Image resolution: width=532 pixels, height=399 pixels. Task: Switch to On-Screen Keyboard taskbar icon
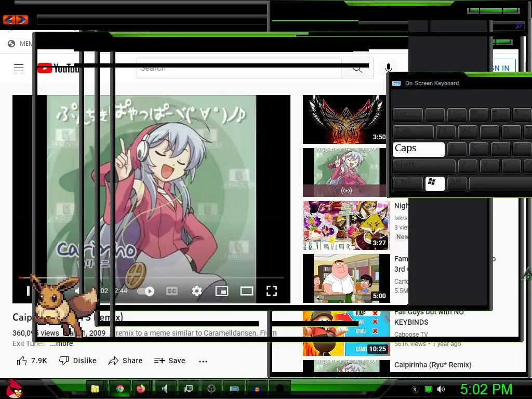point(234,389)
